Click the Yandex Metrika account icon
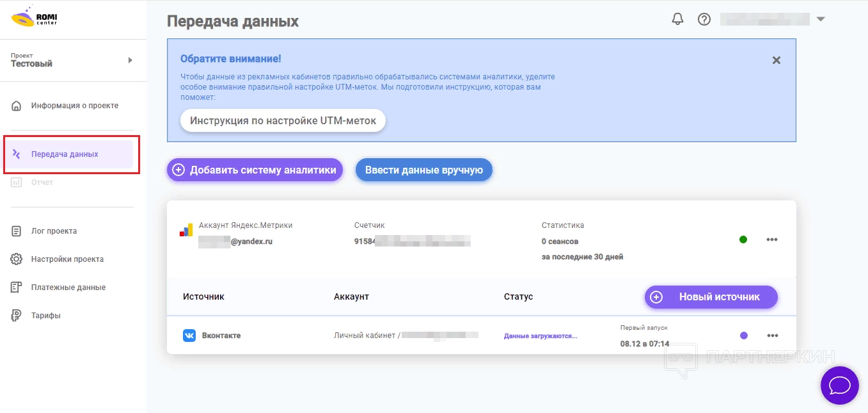 coord(186,231)
